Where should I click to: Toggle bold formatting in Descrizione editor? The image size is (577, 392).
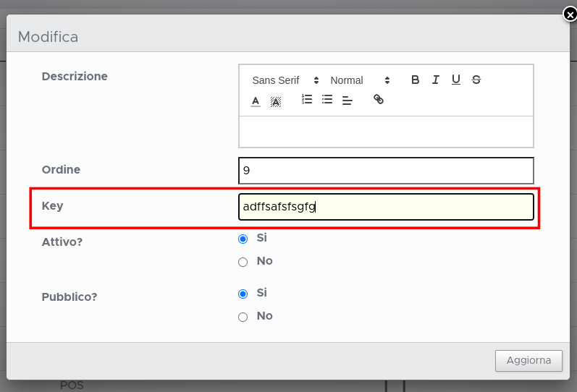[x=415, y=80]
